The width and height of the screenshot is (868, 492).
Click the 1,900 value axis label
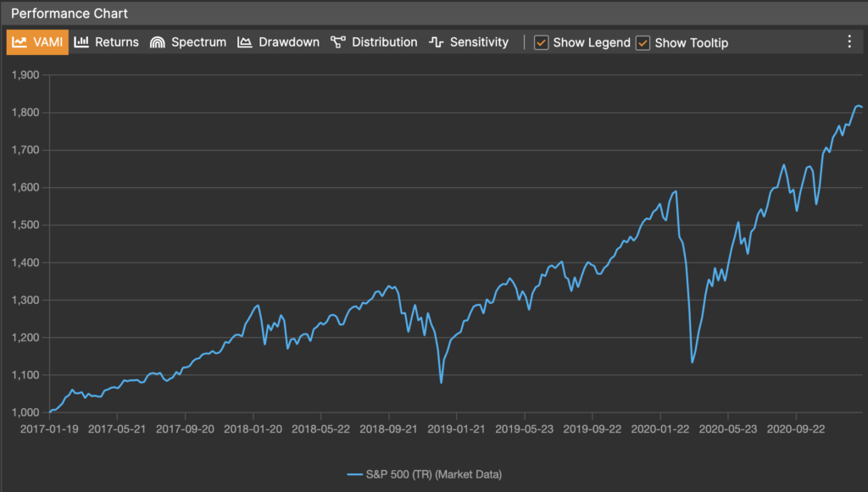(x=26, y=75)
